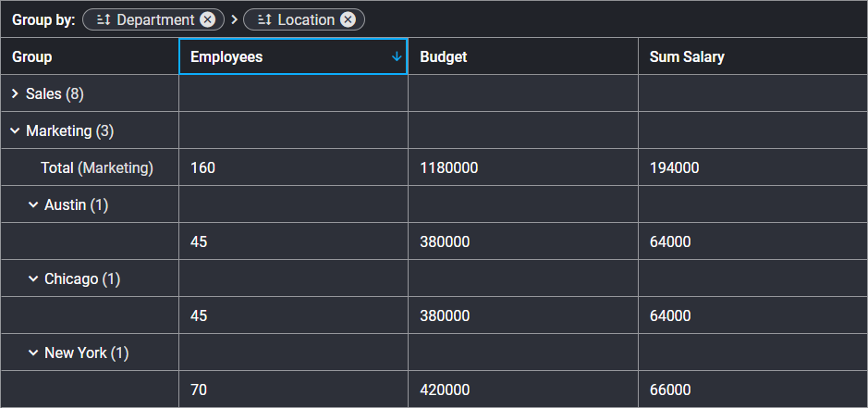Select Austin's 380000 budget cell

(x=523, y=241)
